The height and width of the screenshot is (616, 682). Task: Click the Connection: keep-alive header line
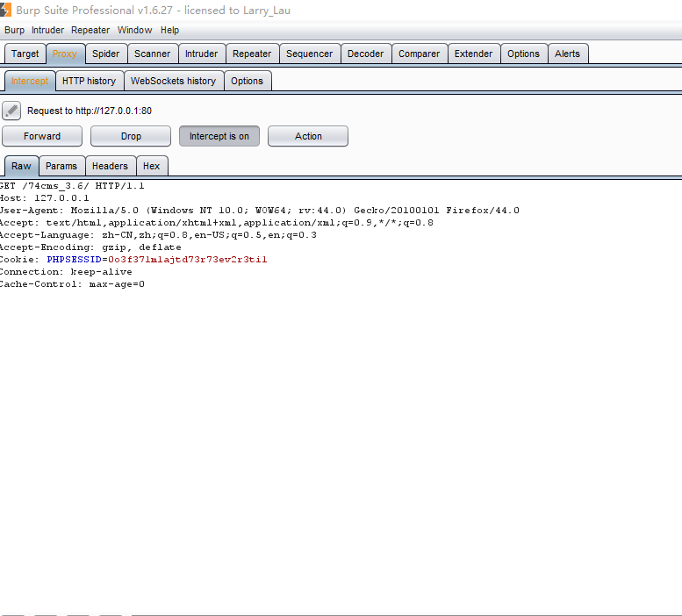[66, 272]
